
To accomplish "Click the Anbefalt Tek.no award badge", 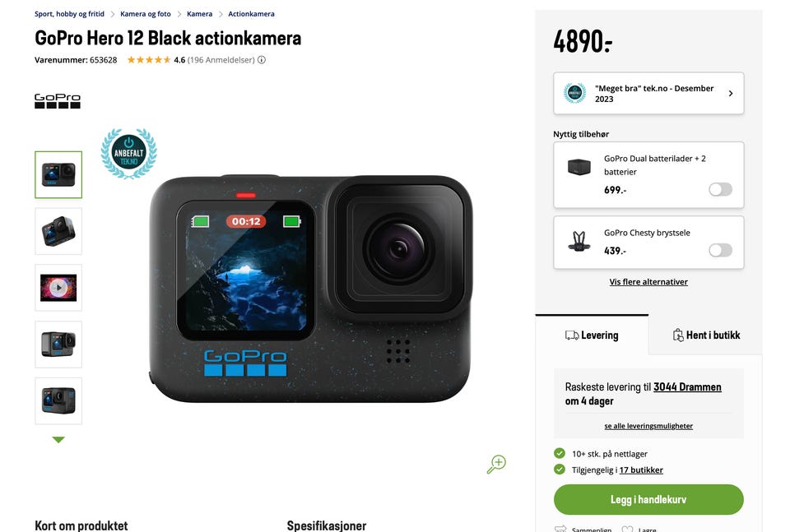I will click(129, 154).
